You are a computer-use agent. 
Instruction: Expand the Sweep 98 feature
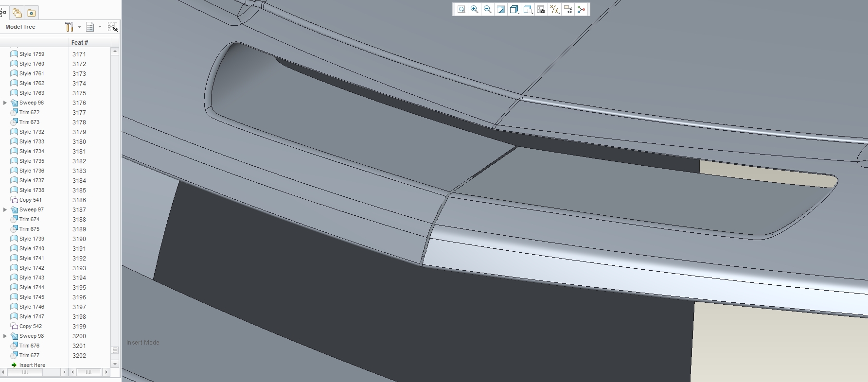pos(5,336)
